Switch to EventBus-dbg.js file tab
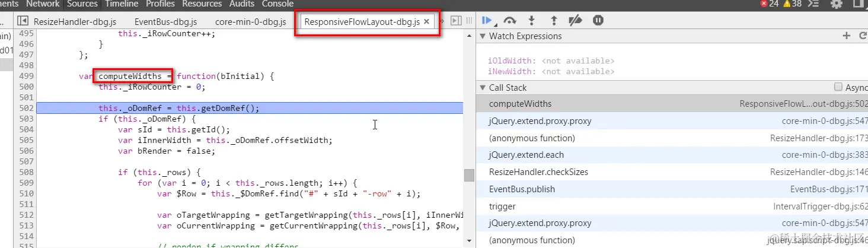Screen dimensions: 868x248 (165, 22)
